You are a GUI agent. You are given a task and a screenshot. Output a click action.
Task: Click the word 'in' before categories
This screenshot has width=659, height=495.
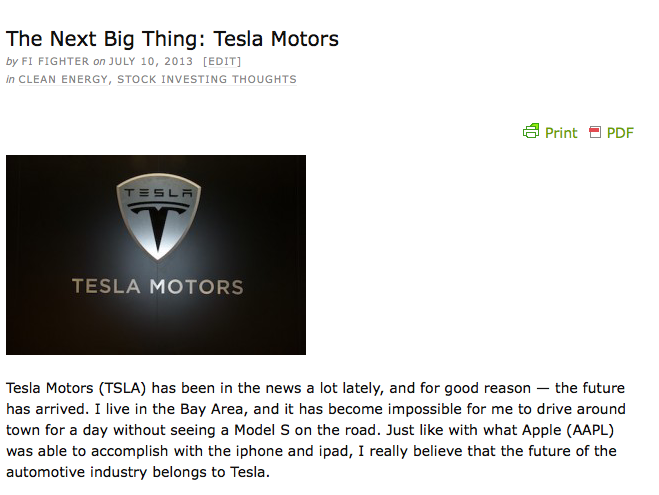10,79
